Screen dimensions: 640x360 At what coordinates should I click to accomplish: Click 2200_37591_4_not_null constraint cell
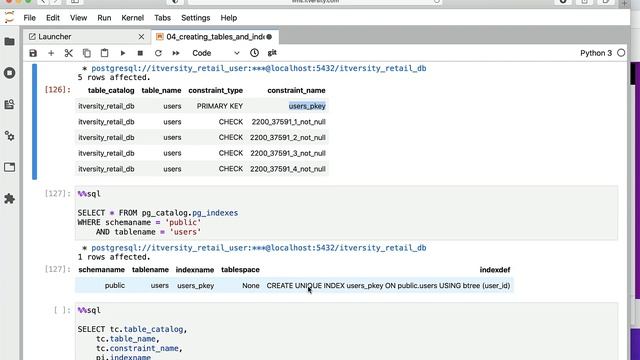pos(288,169)
